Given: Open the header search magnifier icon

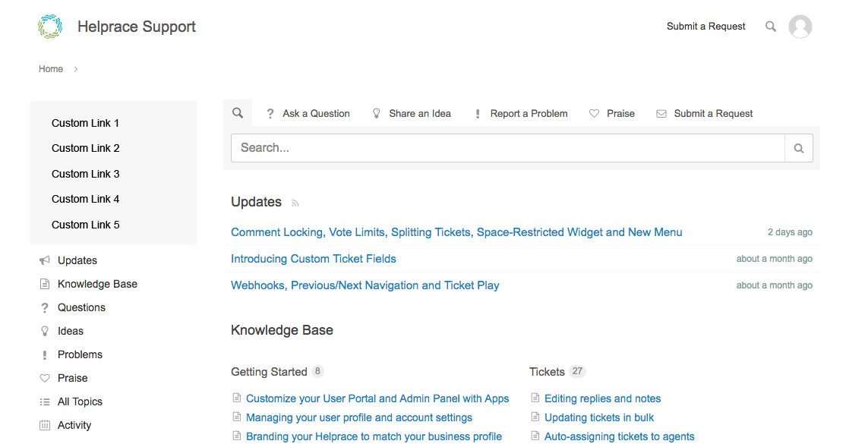Looking at the screenshot, I should pos(771,27).
